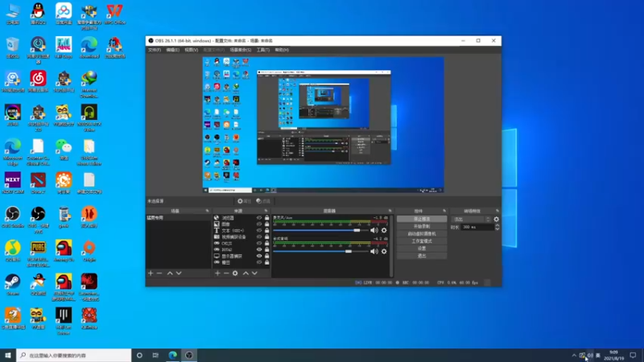Image resolution: width=644 pixels, height=362 pixels.
Task: Open the Steam desktop icon
Action: point(13,285)
